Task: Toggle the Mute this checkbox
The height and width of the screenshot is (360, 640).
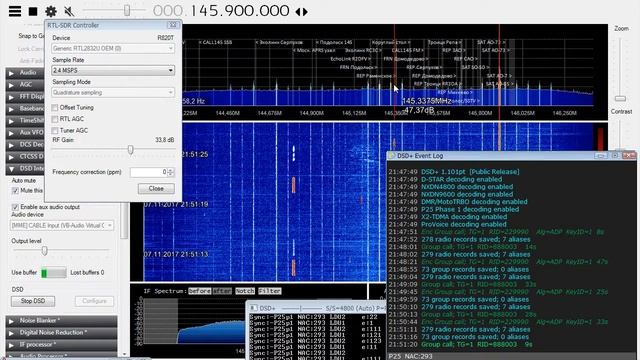Action: coord(15,191)
